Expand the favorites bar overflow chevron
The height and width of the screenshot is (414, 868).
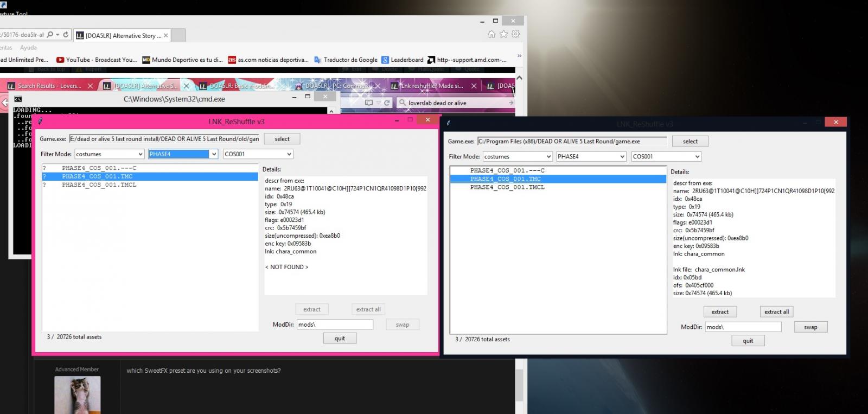[x=519, y=56]
